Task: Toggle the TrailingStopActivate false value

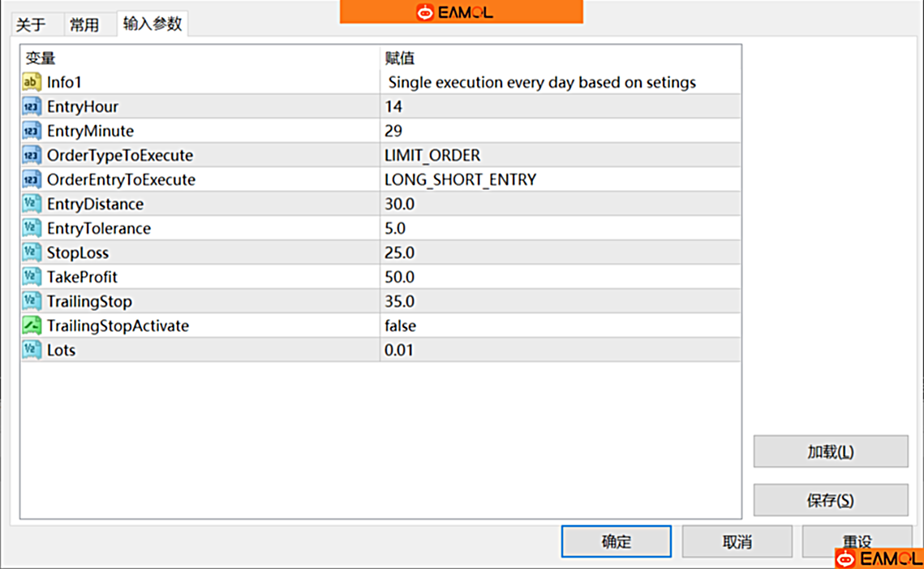Action: click(560, 325)
